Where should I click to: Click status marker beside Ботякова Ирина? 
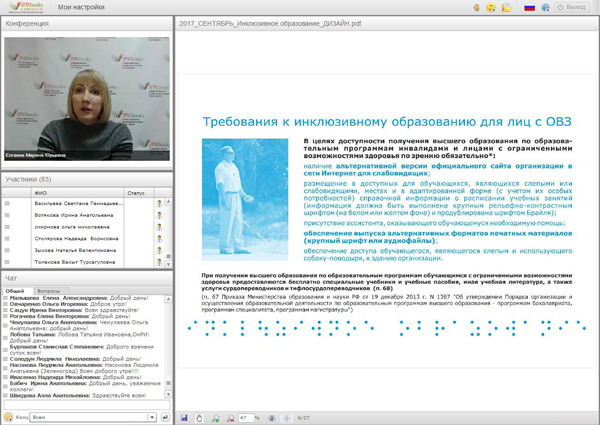coord(7,215)
